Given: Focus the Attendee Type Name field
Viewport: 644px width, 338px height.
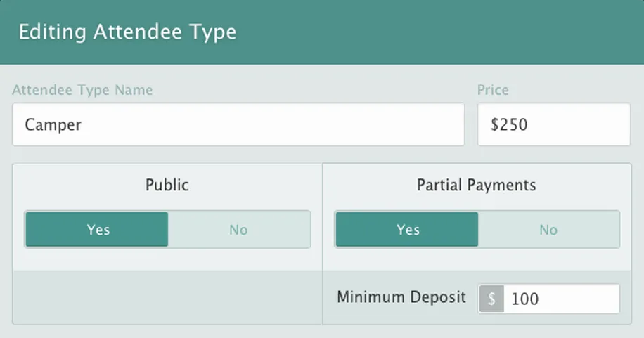Looking at the screenshot, I should point(238,125).
